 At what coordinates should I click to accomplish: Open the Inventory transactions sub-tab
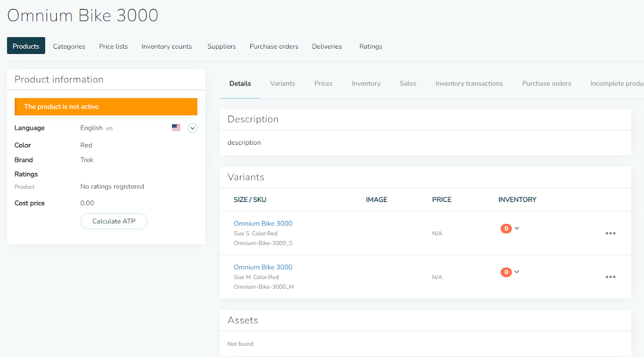pyautogui.click(x=469, y=83)
